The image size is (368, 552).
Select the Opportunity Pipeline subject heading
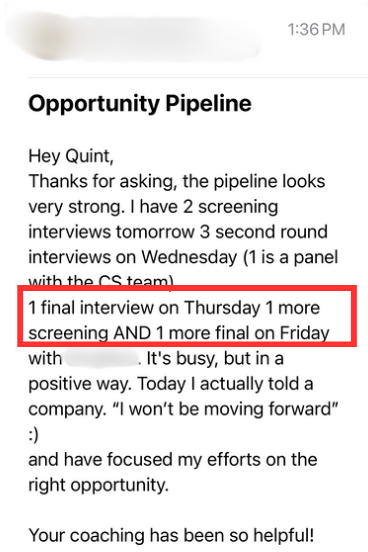pyautogui.click(x=140, y=104)
